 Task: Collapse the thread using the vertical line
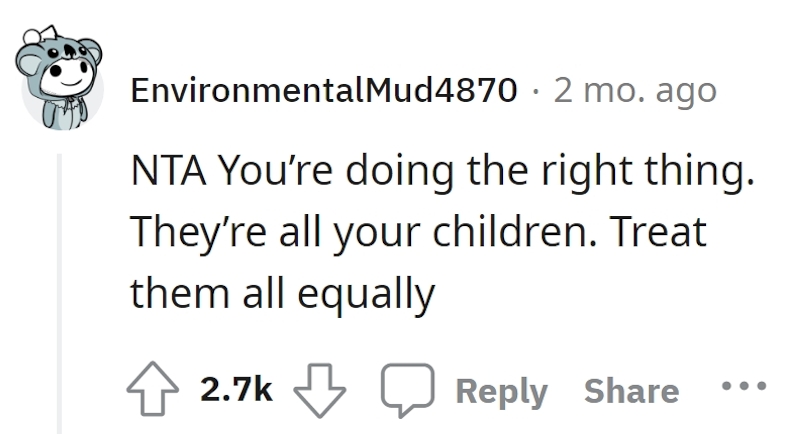point(59,293)
